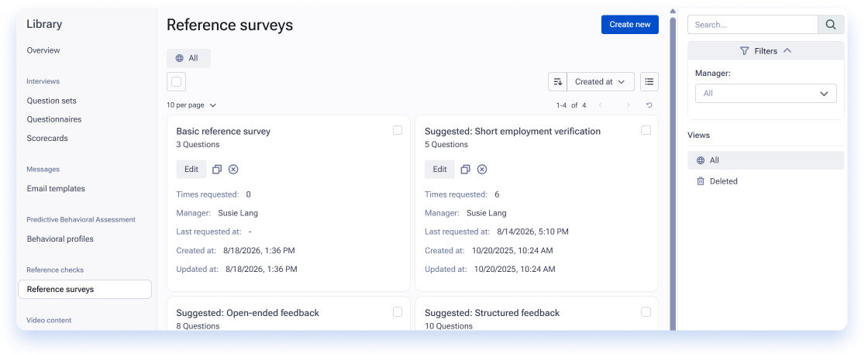Click trash icon beside Deleted view
This screenshot has width=868, height=354.
(x=701, y=180)
